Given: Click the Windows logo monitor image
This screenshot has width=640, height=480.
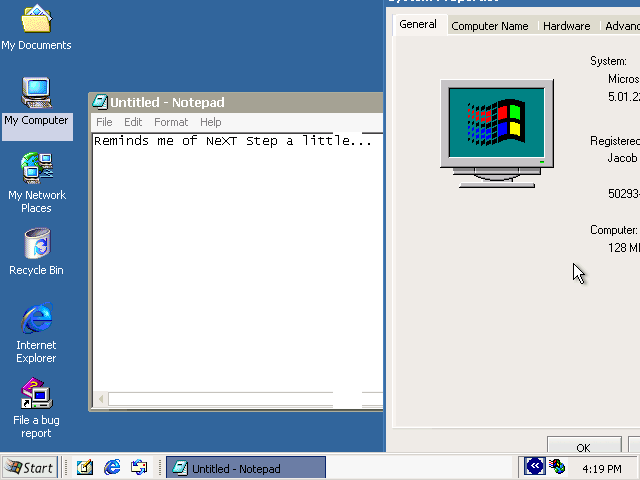Looking at the screenshot, I should (497, 134).
